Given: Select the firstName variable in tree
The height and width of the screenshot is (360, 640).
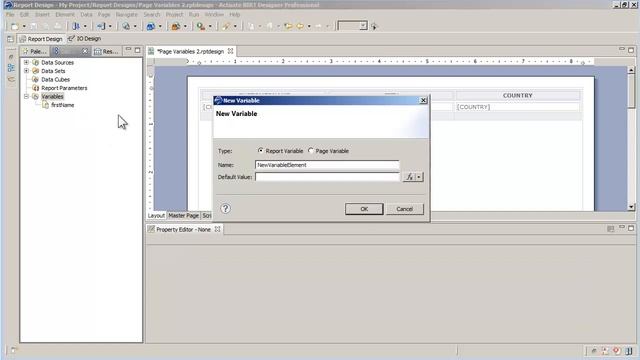Looking at the screenshot, I should (62, 105).
